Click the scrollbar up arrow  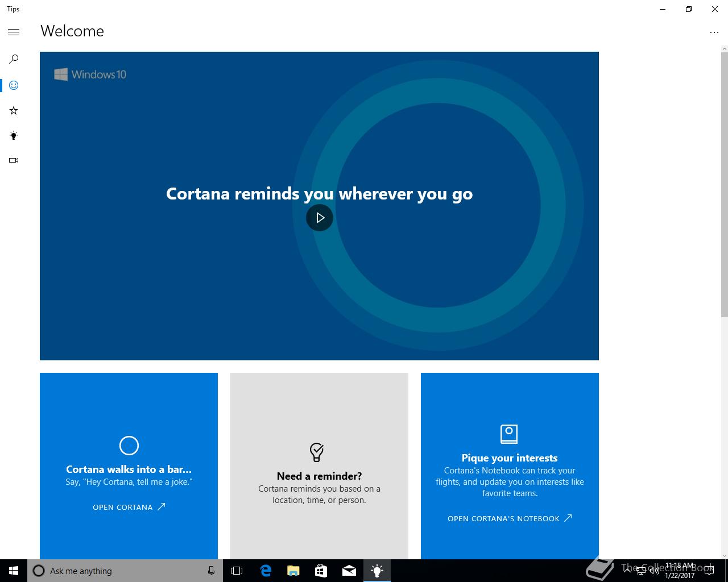point(724,48)
